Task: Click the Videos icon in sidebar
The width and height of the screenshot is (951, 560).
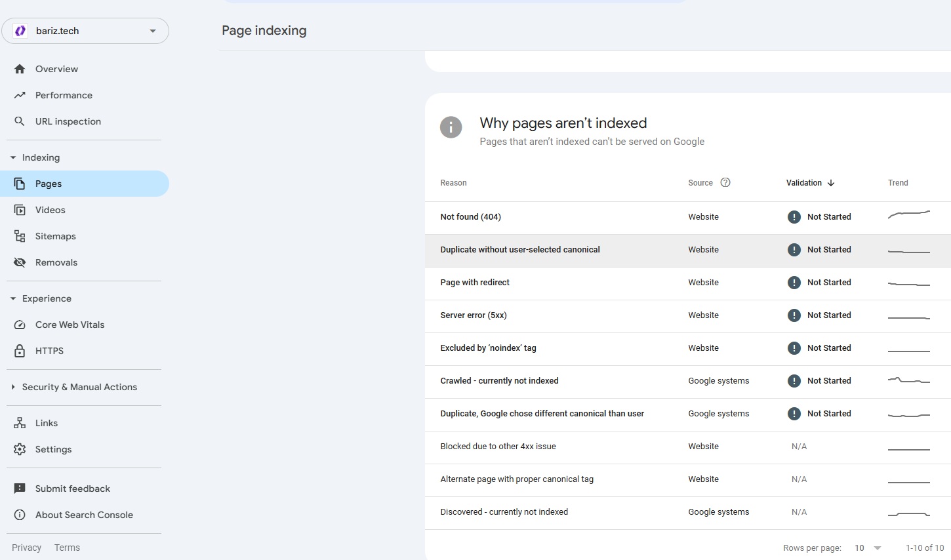Action: point(20,210)
